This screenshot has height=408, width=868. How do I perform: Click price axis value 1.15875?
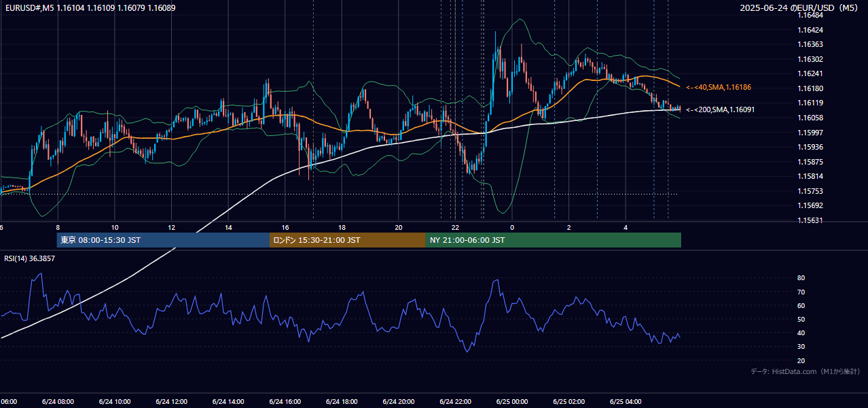(810, 162)
